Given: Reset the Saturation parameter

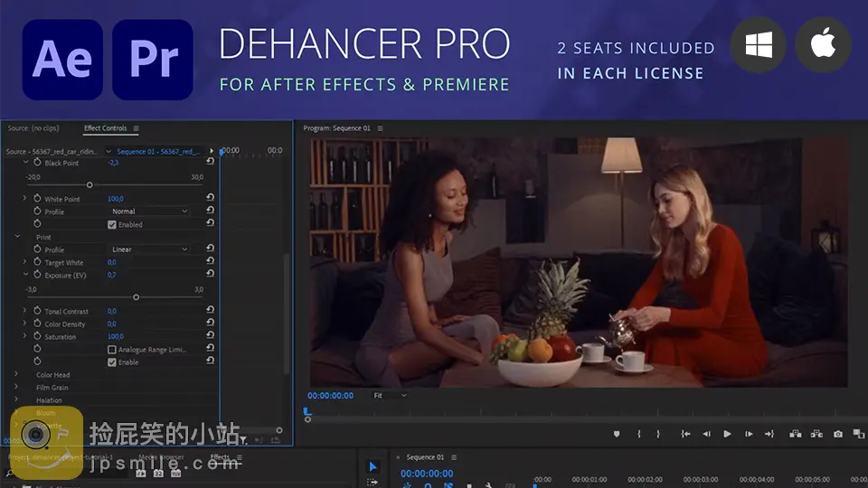Looking at the screenshot, I should [x=211, y=334].
